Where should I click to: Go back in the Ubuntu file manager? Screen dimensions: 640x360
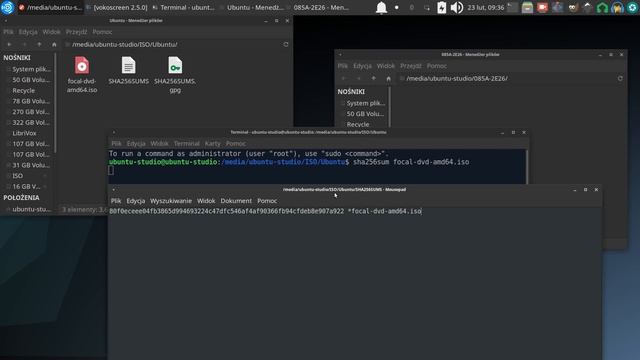pyautogui.click(x=9, y=44)
